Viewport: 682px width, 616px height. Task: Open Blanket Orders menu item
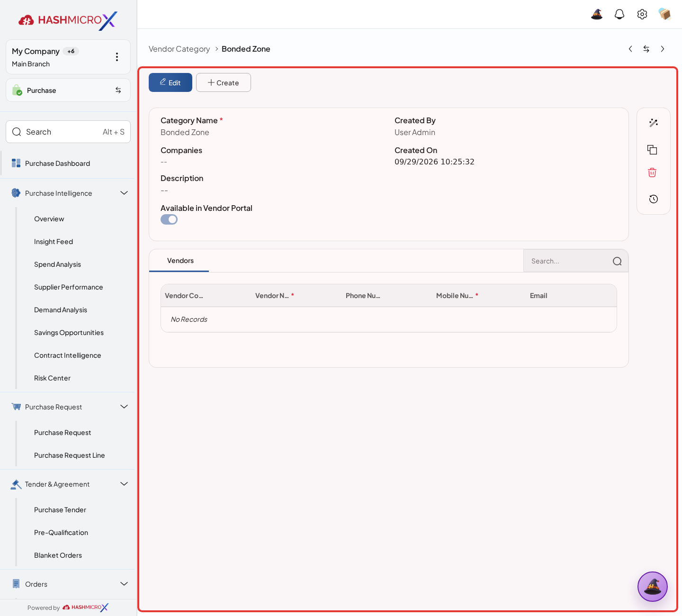click(x=58, y=555)
